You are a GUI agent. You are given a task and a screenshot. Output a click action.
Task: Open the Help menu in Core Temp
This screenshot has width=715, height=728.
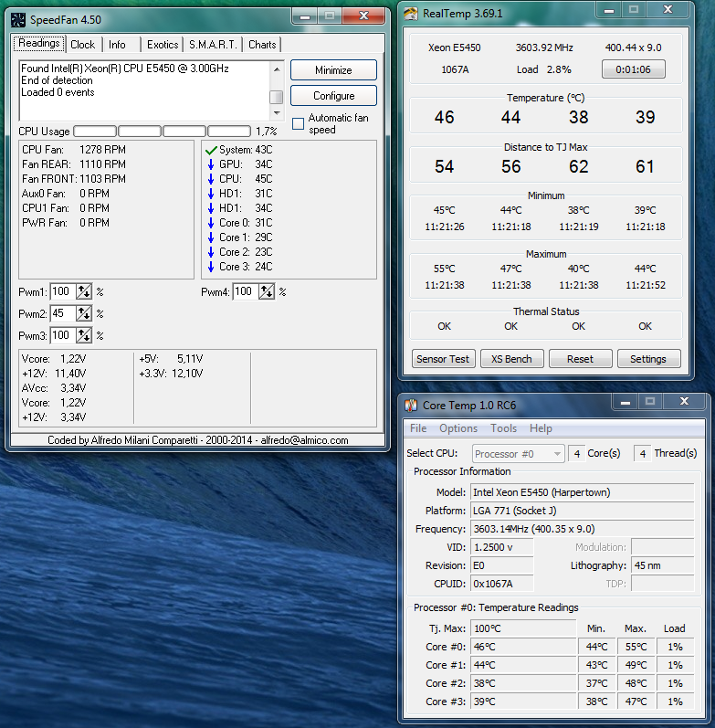tap(541, 428)
